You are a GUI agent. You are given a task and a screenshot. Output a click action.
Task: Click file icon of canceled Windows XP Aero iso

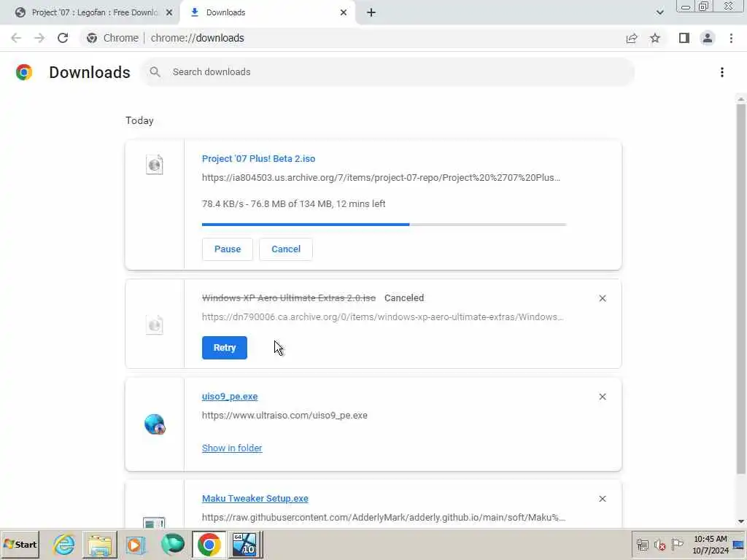(x=155, y=324)
